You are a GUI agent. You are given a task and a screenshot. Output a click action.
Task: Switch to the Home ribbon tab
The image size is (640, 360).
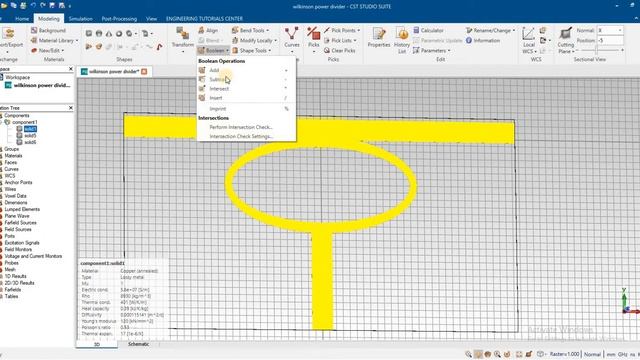tap(22, 19)
